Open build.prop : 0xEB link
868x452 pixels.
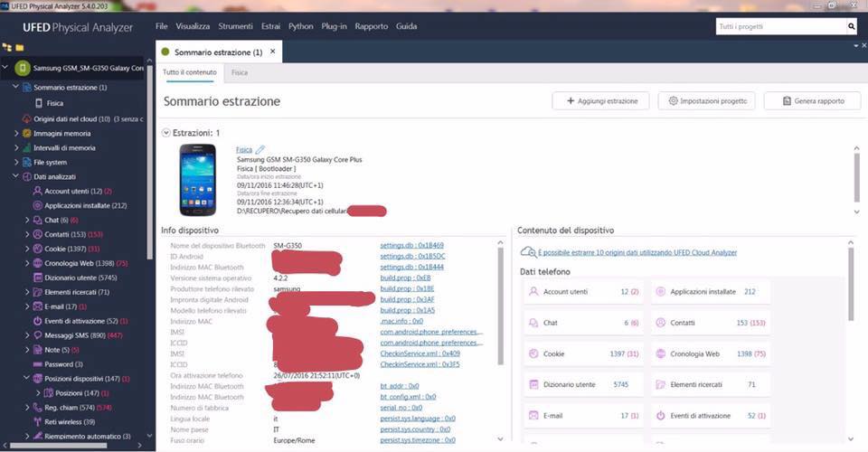(405, 278)
